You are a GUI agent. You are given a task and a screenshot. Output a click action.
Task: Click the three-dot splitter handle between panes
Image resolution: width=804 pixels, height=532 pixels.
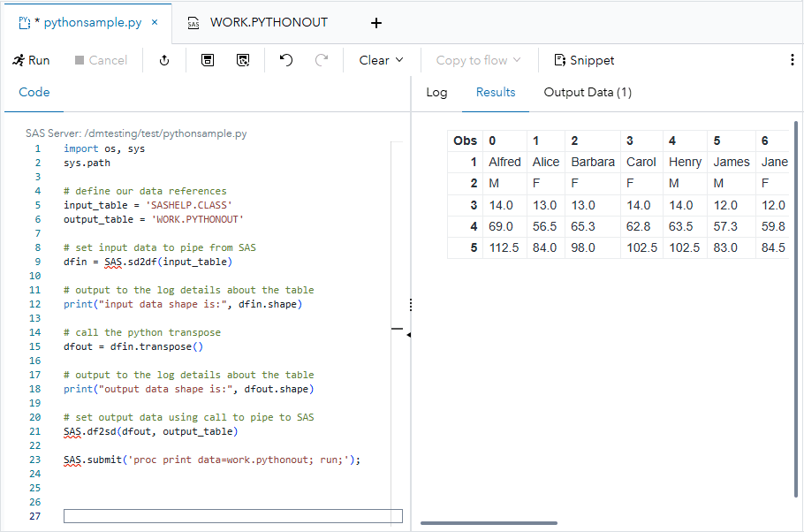(x=411, y=305)
